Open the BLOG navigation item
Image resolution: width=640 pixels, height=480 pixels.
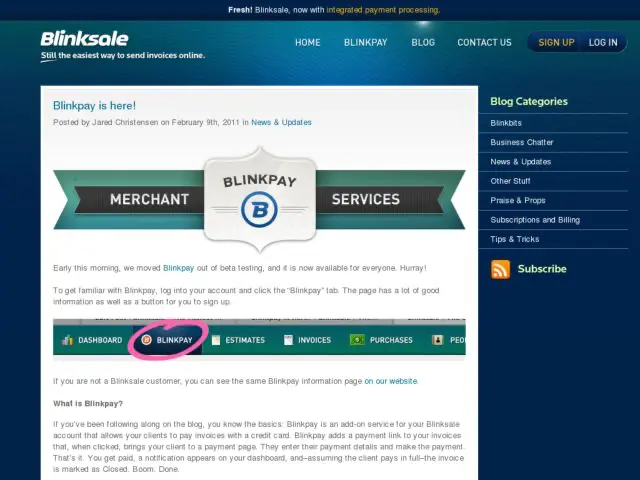[x=423, y=42]
